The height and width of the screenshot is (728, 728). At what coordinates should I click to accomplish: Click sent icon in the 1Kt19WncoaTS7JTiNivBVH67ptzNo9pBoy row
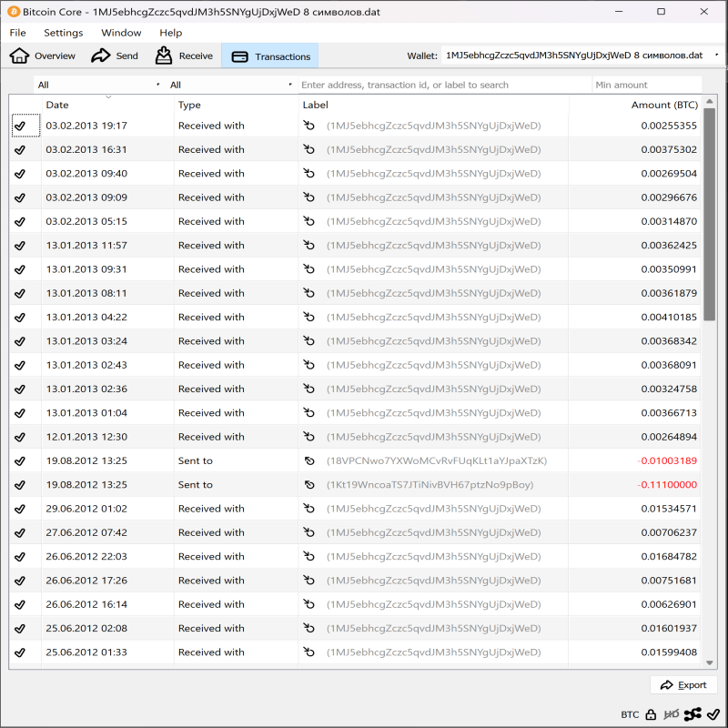(309, 485)
